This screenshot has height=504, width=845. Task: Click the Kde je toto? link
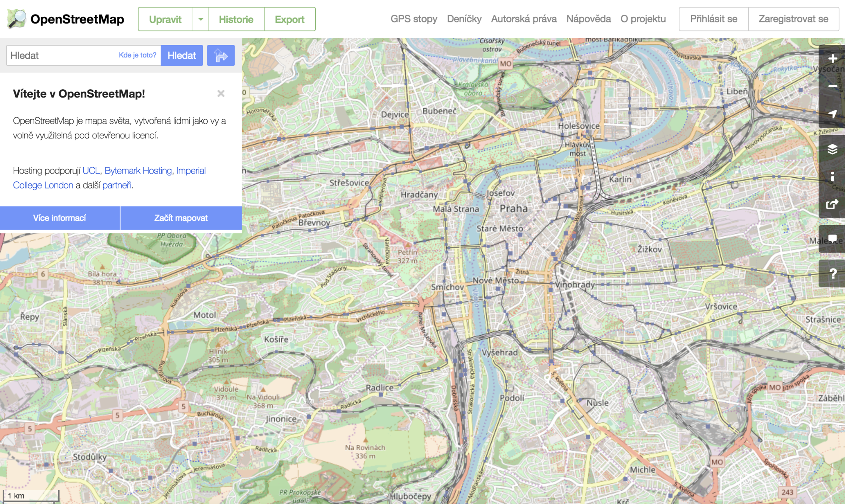pyautogui.click(x=137, y=55)
